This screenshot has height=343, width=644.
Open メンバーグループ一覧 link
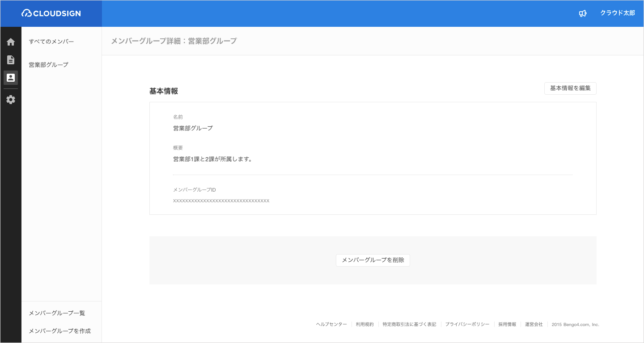pyautogui.click(x=57, y=313)
